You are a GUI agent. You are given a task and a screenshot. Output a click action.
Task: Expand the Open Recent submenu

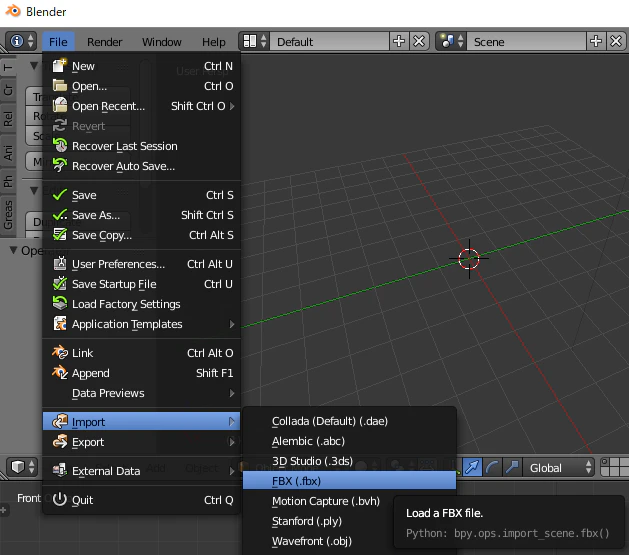pyautogui.click(x=142, y=106)
